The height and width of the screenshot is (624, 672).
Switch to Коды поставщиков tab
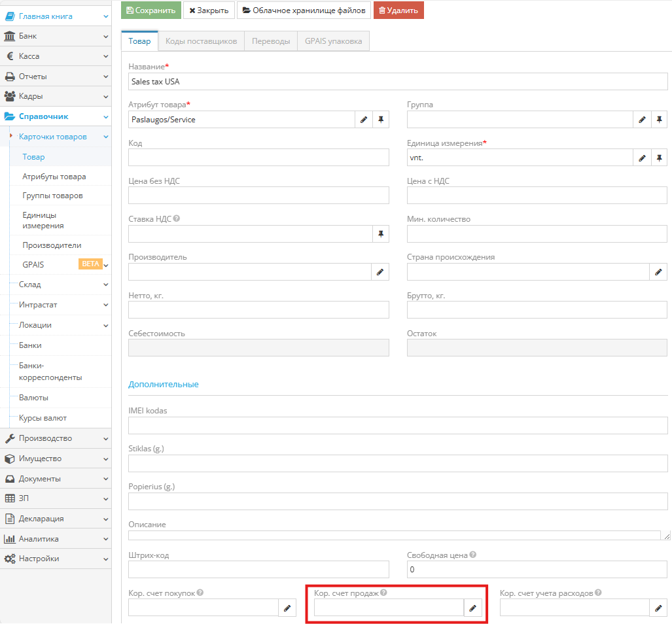(201, 41)
